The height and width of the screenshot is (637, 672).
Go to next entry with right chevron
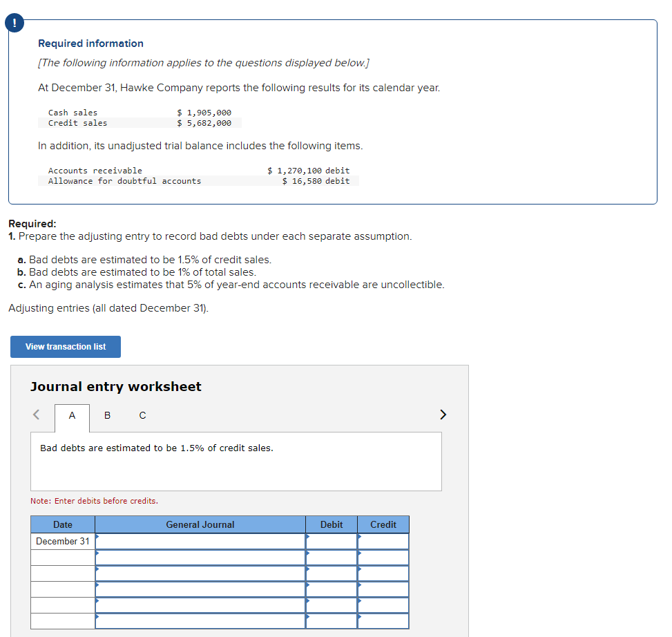(x=443, y=415)
